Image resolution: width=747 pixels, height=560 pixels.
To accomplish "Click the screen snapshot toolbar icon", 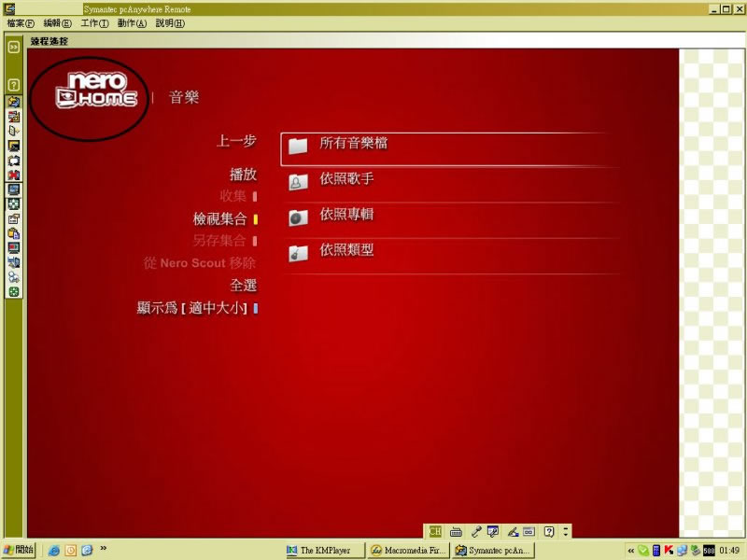I will click(14, 218).
